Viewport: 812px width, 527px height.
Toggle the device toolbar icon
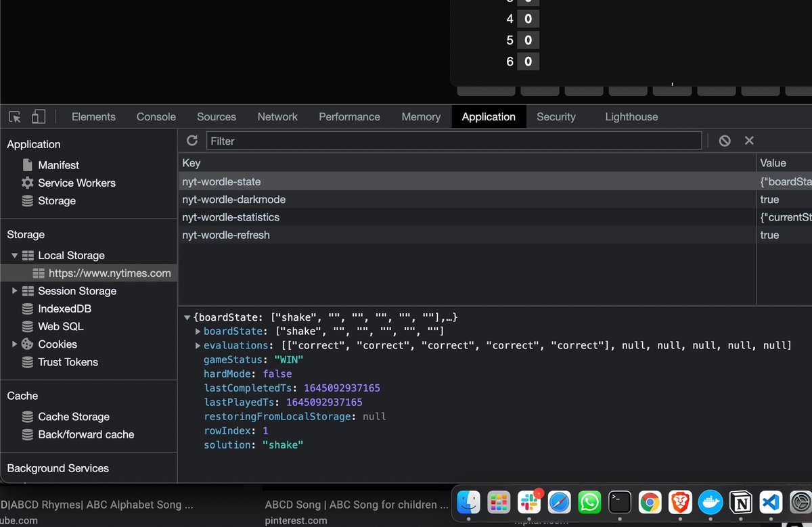click(39, 117)
